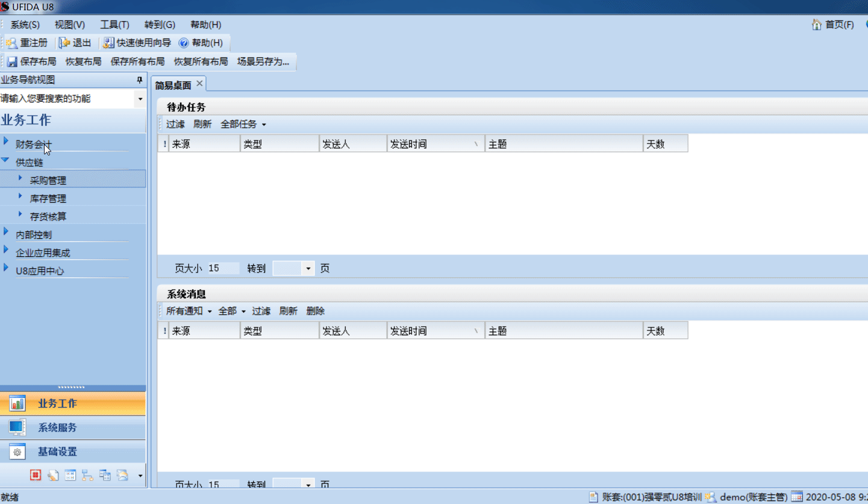
Task: Expand the 库存管理 tree node
Action: click(20, 196)
